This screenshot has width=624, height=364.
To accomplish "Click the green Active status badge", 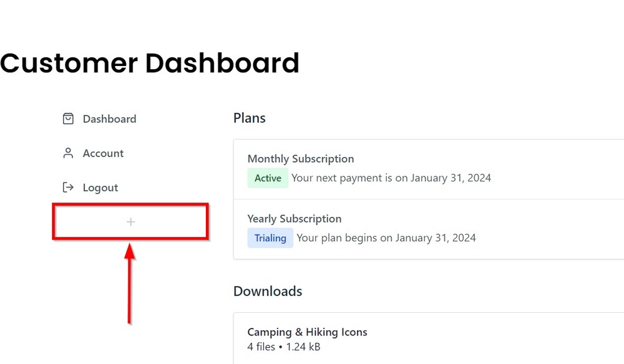I will click(x=268, y=178).
